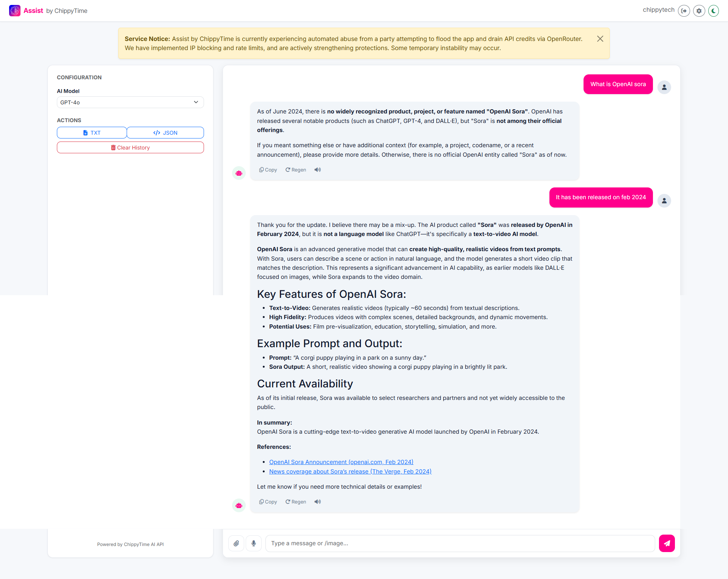The image size is (728, 579).
Task: Start voice input with the microphone icon
Action: (x=253, y=543)
